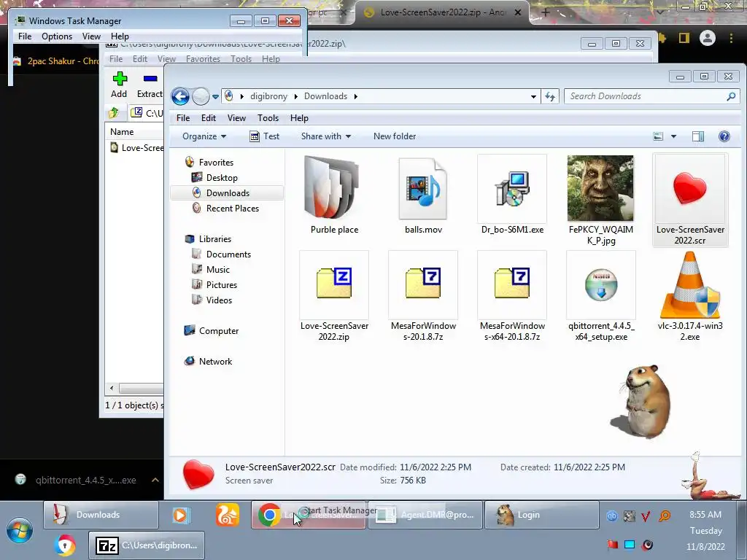Refresh the Downloads folder view

point(550,97)
